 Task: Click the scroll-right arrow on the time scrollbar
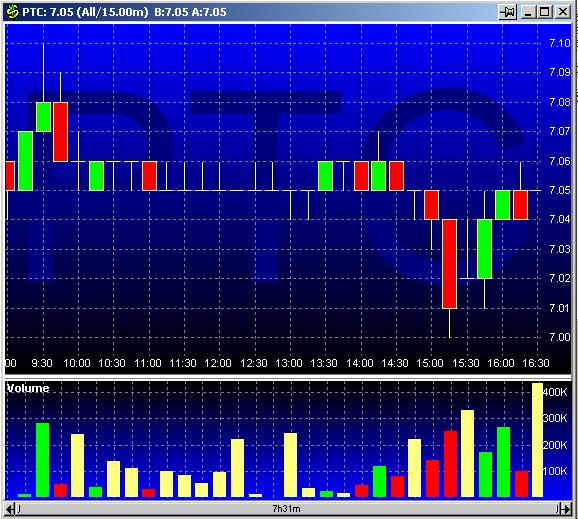click(565, 509)
